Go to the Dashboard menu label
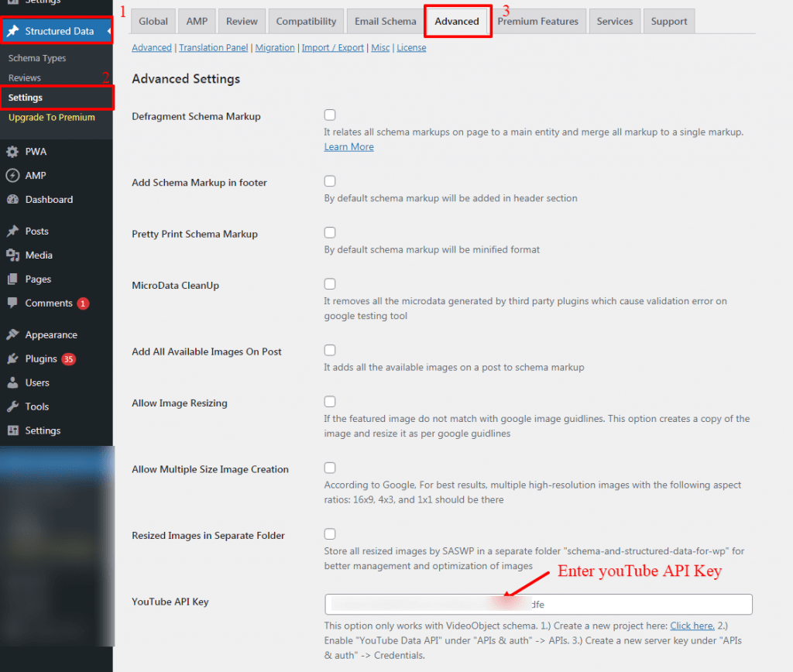793x672 pixels. pyautogui.click(x=49, y=199)
